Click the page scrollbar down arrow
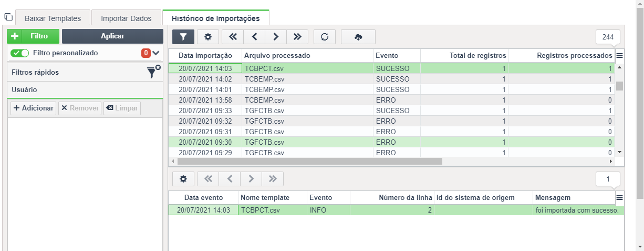This screenshot has height=251, width=644. click(640, 246)
